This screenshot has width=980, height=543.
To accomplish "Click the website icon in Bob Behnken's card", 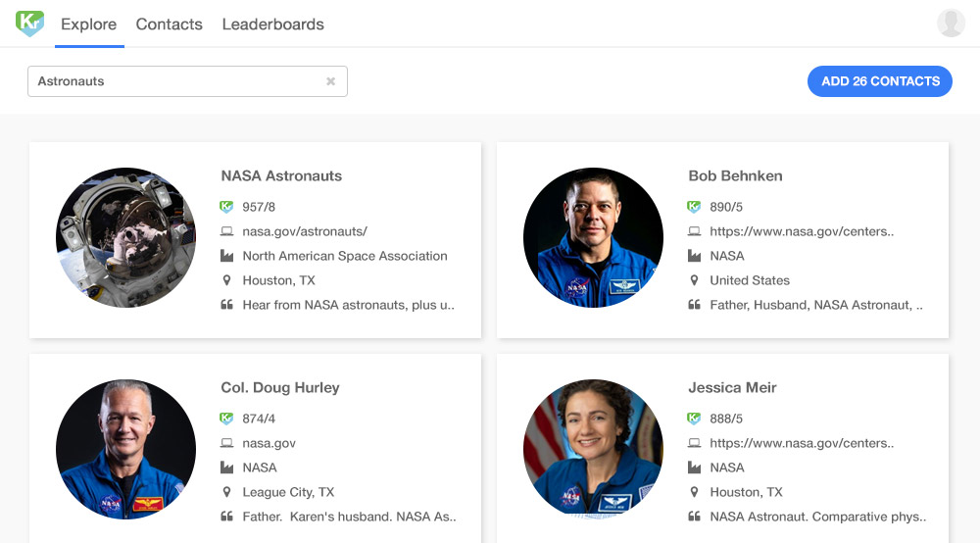I will click(694, 231).
